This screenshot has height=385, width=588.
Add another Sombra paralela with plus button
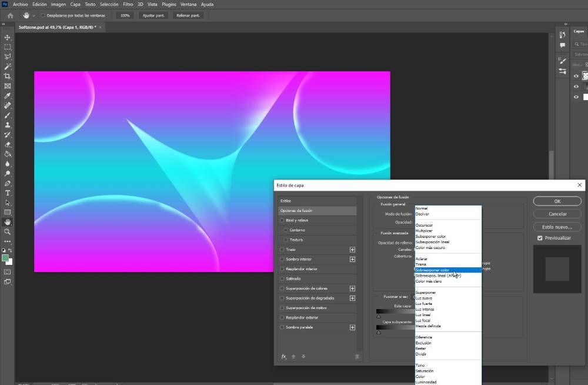(352, 327)
